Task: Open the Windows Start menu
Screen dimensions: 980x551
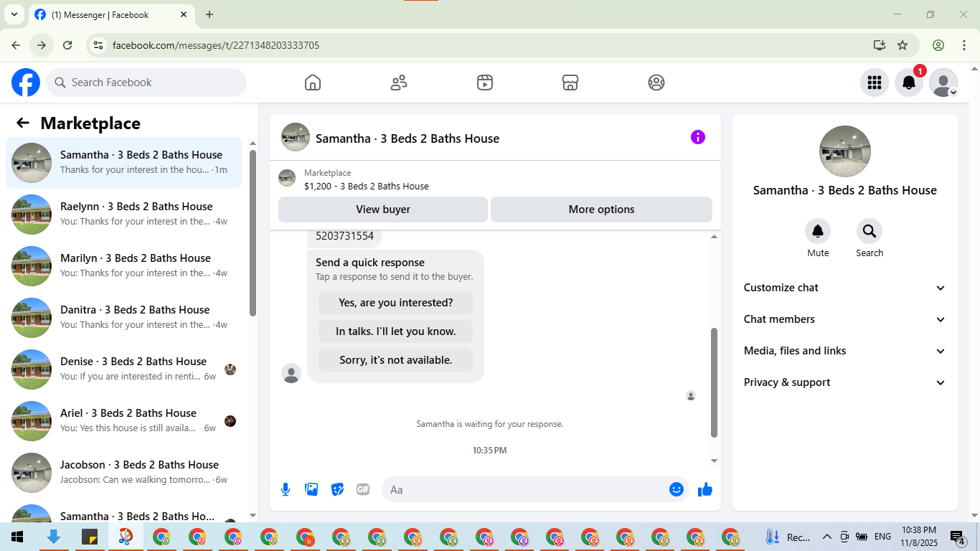Action: pos(17,537)
